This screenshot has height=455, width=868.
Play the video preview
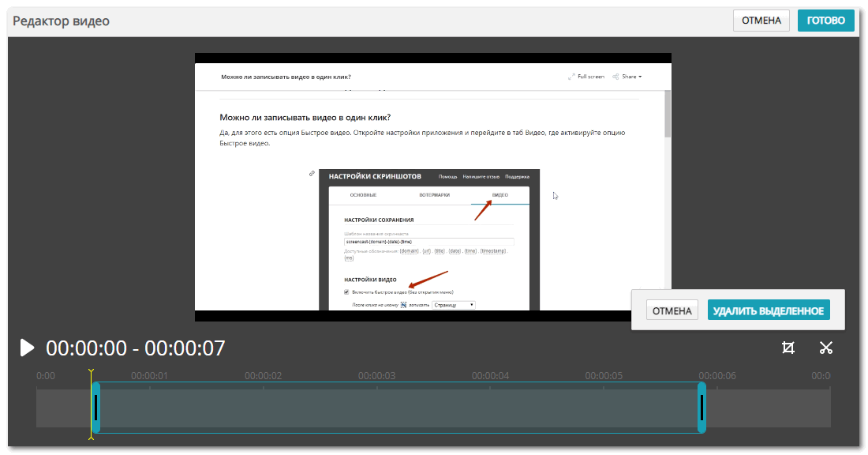27,348
